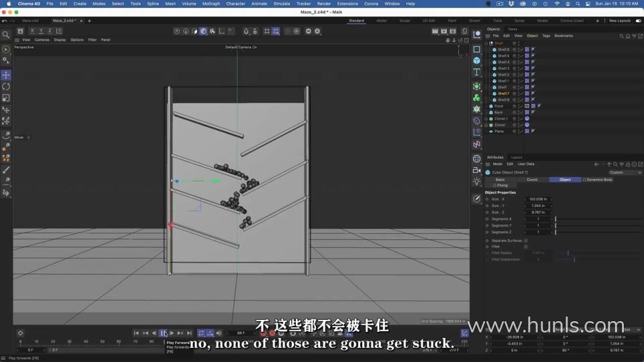Image resolution: width=644 pixels, height=362 pixels.
Task: Toggle the Separate Surfaces checkbox
Action: (x=526, y=241)
